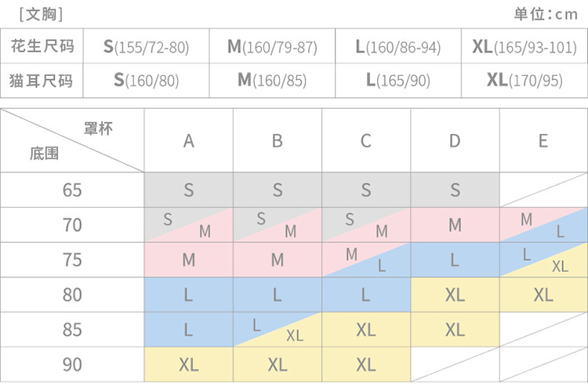
Task: Choose the L(165/90) size cell
Action: click(398, 80)
